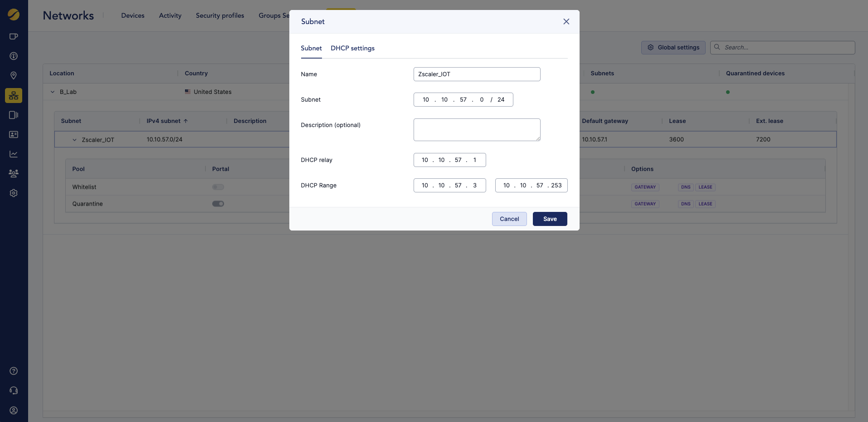Screen dimensions: 868x422
Task: Click the dashboard gauge icon in sidebar
Action: (x=14, y=56)
